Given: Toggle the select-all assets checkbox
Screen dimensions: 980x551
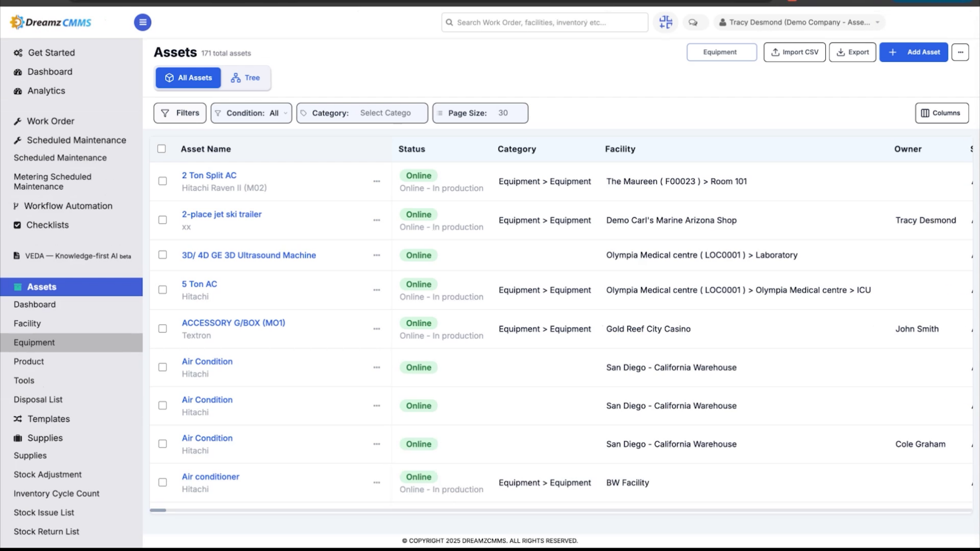Looking at the screenshot, I should (162, 149).
